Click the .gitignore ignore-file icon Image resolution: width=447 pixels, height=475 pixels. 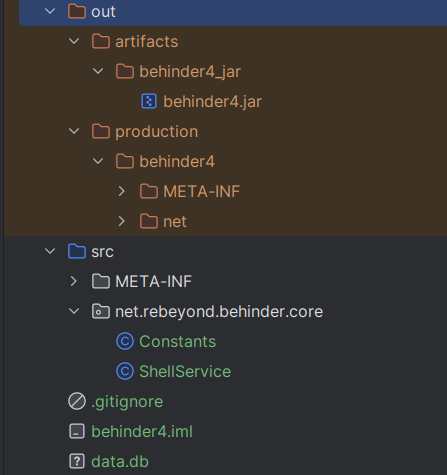pyautogui.click(x=77, y=401)
